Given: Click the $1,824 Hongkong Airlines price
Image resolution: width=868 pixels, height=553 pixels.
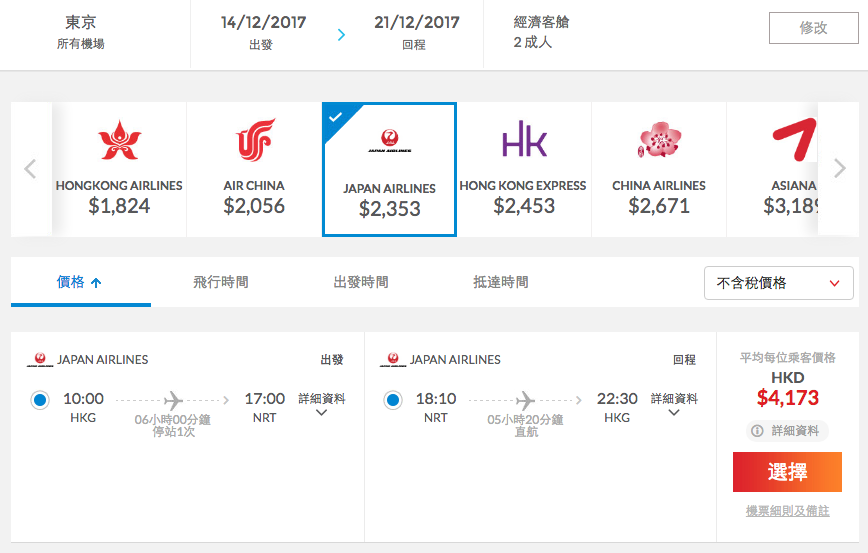Looking at the screenshot, I should [x=119, y=206].
